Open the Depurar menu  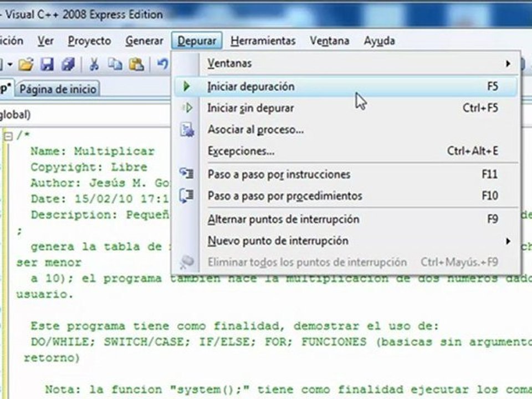click(x=197, y=40)
